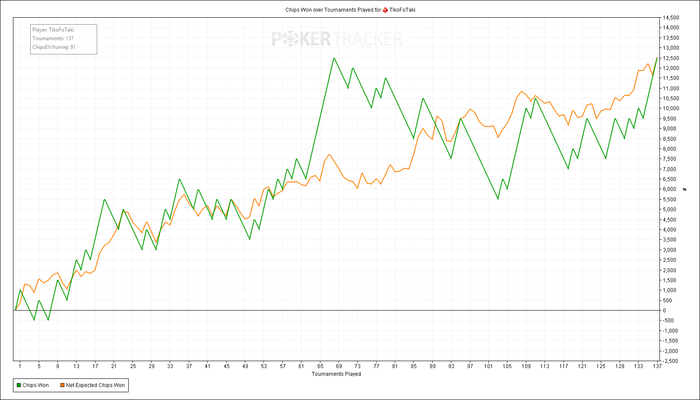Screen dimensions: 700x400
Task: Click the y-axis value '7,500'
Action: pos(670,159)
